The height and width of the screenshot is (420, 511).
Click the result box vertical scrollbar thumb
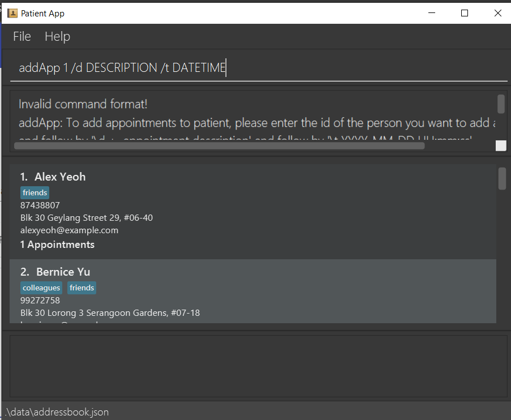point(501,104)
